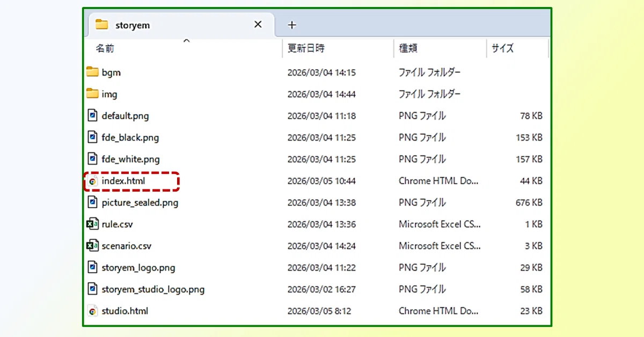
Task: Click the Excel icon for scenario.csv
Action: [92, 246]
